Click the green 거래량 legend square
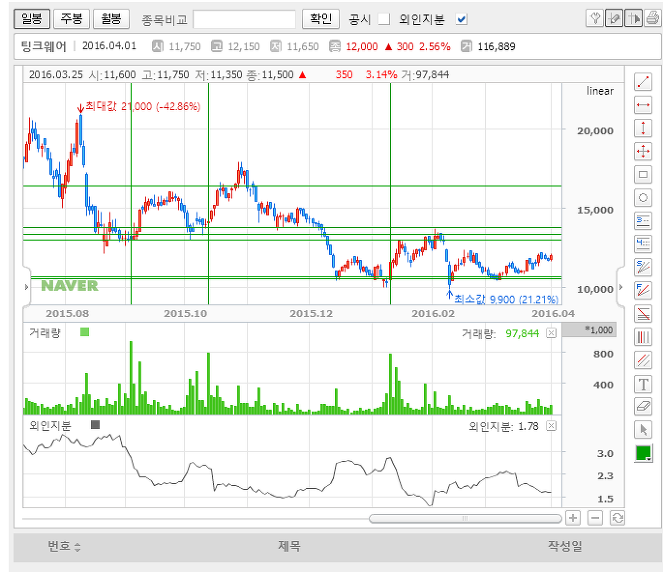This screenshot has height=572, width=663. click(85, 332)
